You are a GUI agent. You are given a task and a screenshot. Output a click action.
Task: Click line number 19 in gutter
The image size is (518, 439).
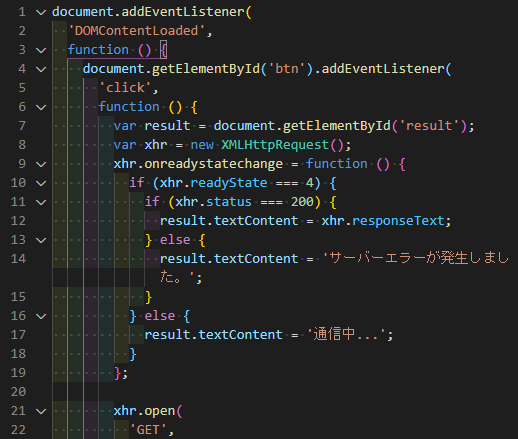click(18, 373)
